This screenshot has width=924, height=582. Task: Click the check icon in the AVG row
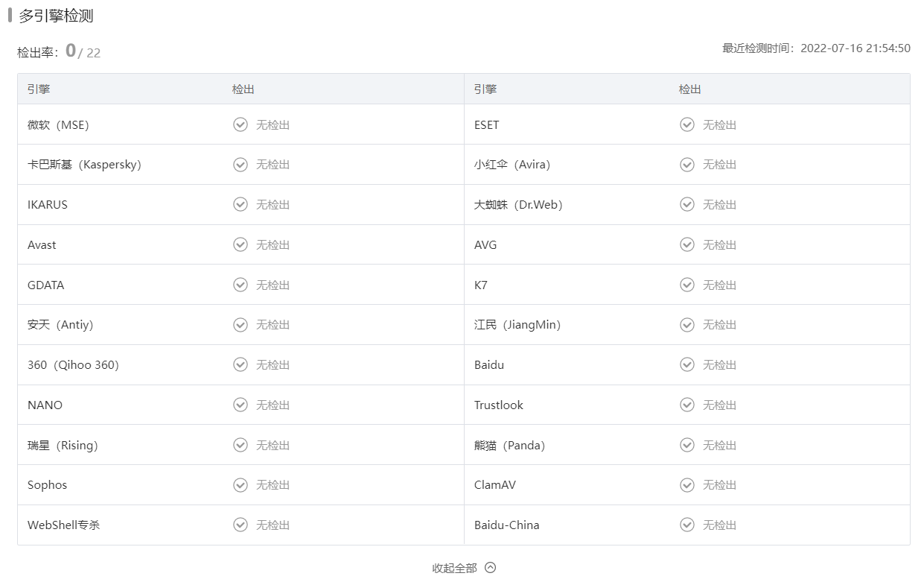click(687, 244)
